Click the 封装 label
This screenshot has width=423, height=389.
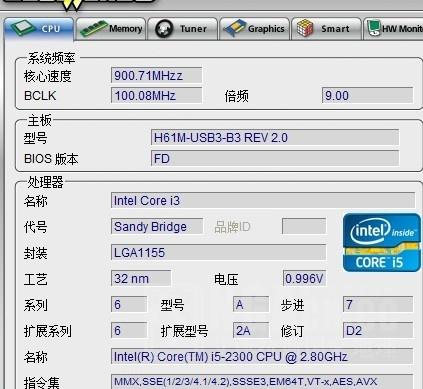click(x=36, y=253)
